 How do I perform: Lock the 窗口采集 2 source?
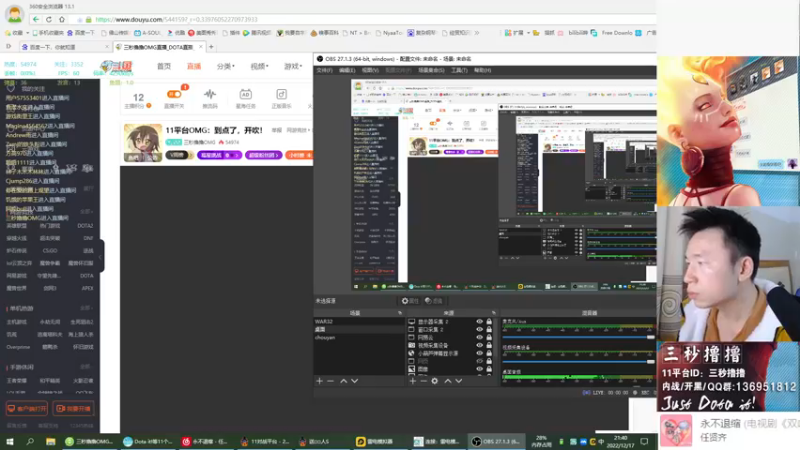(x=489, y=330)
